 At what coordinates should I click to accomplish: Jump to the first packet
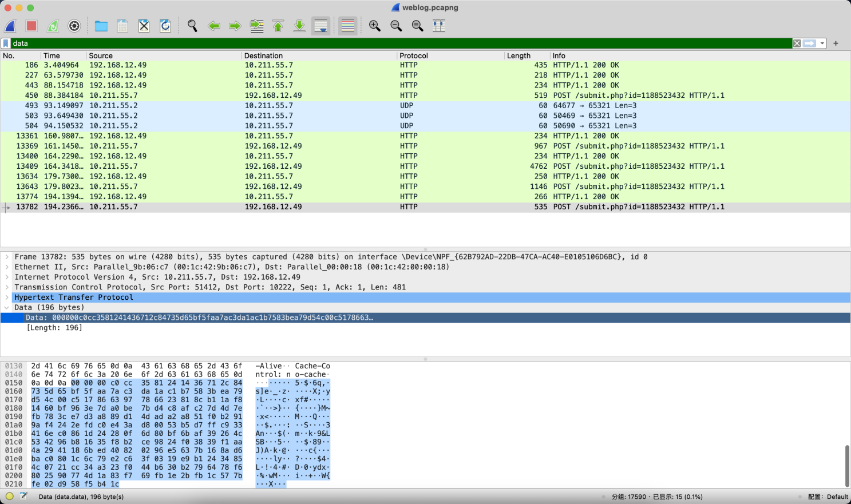[278, 26]
